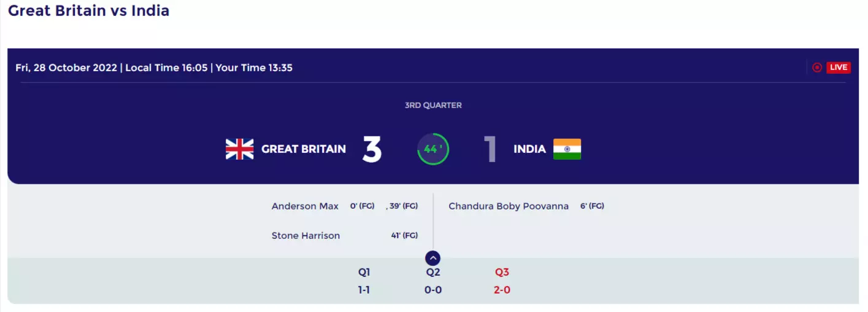
Task: Click the GREAT BRITAIN team name
Action: 304,149
